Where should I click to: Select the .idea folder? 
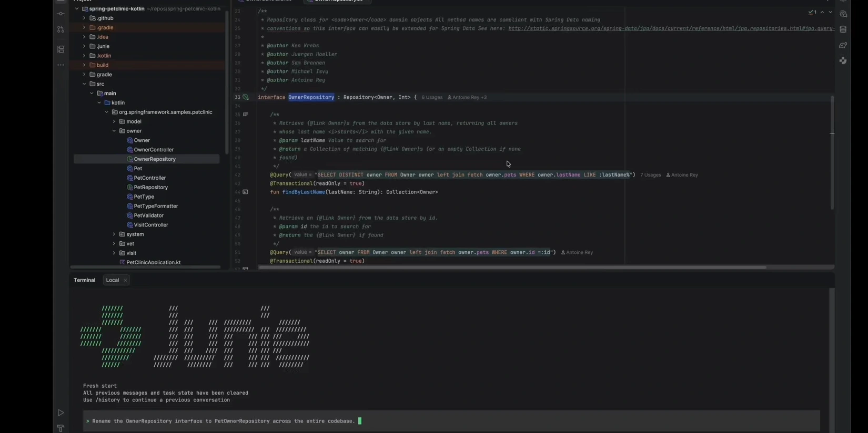coord(103,37)
